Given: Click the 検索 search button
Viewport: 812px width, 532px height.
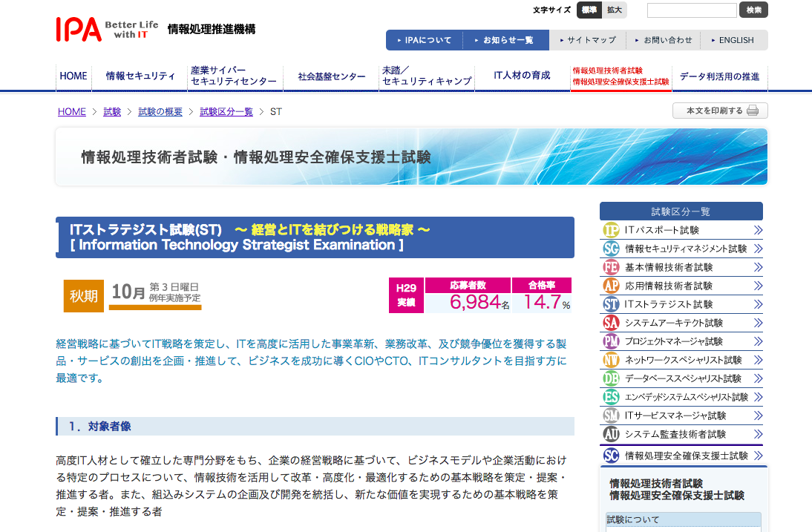Looking at the screenshot, I should point(753,10).
